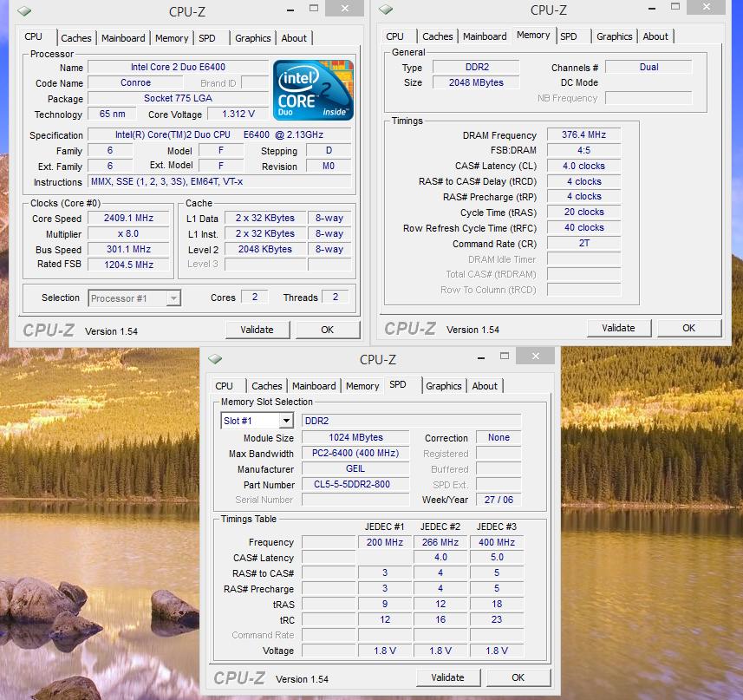Image resolution: width=743 pixels, height=700 pixels.
Task: Open About tab in CPU window
Action: (294, 38)
